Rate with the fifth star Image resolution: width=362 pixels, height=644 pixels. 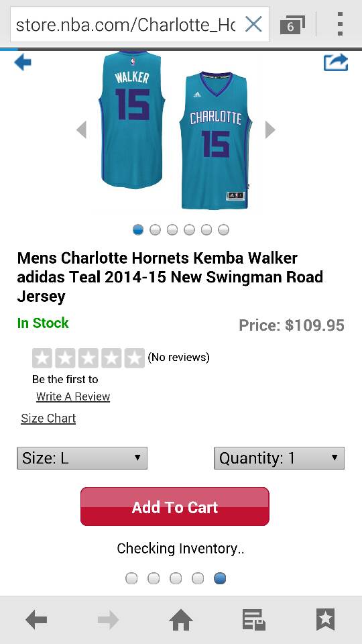pos(134,358)
